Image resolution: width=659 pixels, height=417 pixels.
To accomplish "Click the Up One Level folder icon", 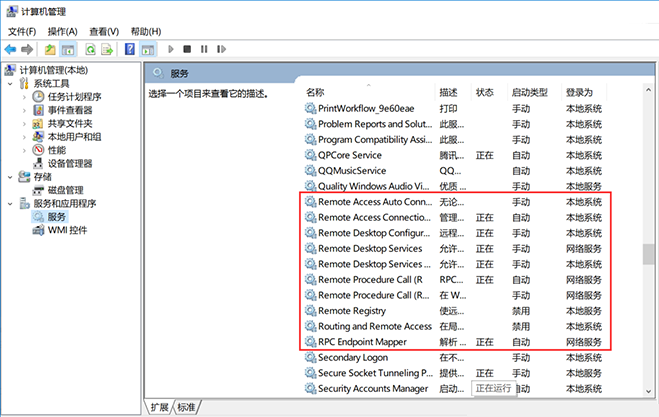I will click(x=50, y=49).
